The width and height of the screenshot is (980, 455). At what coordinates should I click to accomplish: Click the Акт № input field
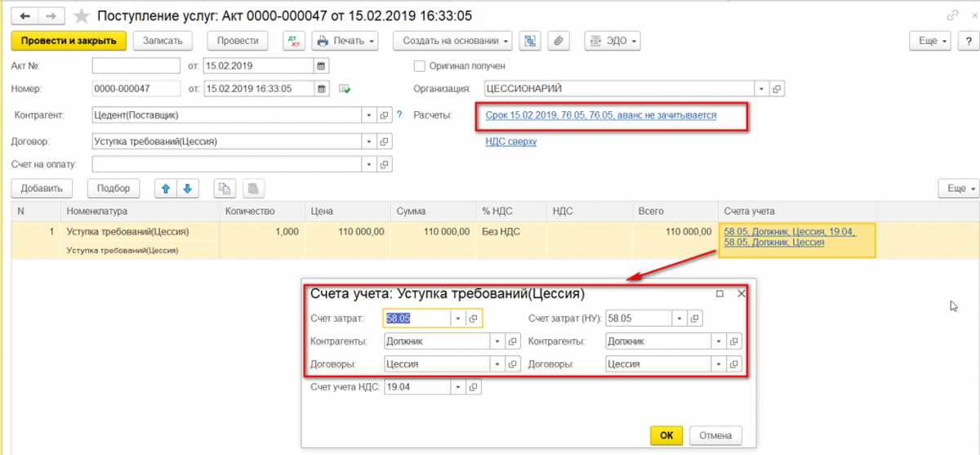tap(136, 65)
